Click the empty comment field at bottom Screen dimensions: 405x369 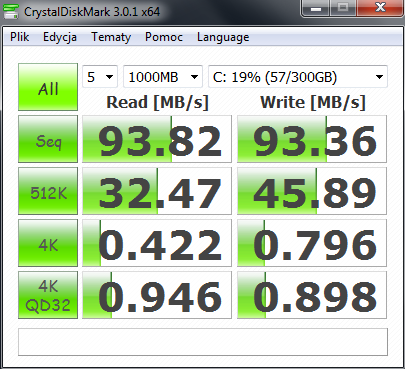pos(203,342)
